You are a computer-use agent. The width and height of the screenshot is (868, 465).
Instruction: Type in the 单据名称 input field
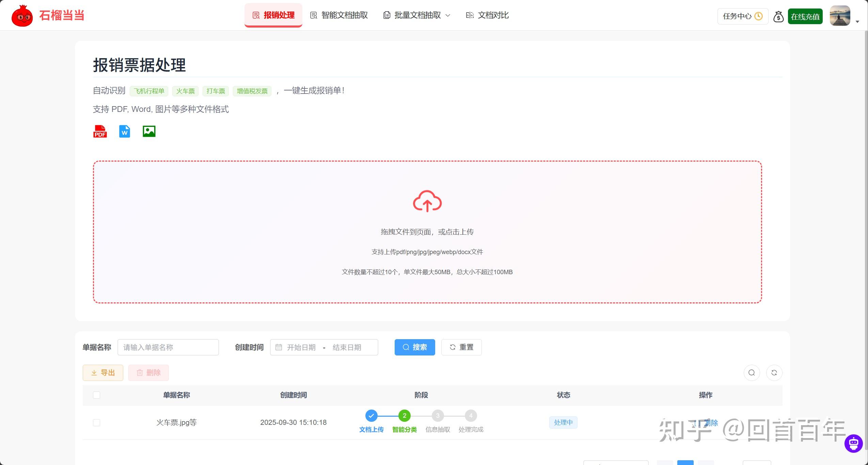[x=168, y=347]
